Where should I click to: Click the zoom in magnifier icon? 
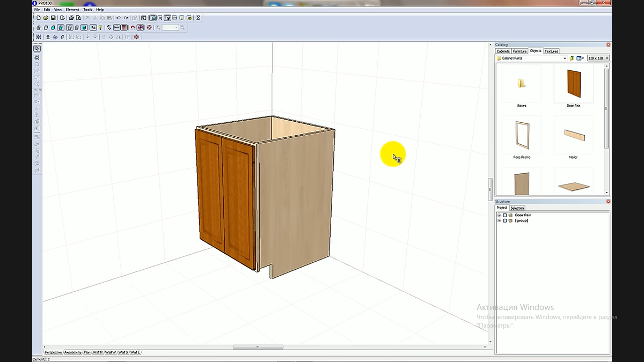(x=158, y=27)
